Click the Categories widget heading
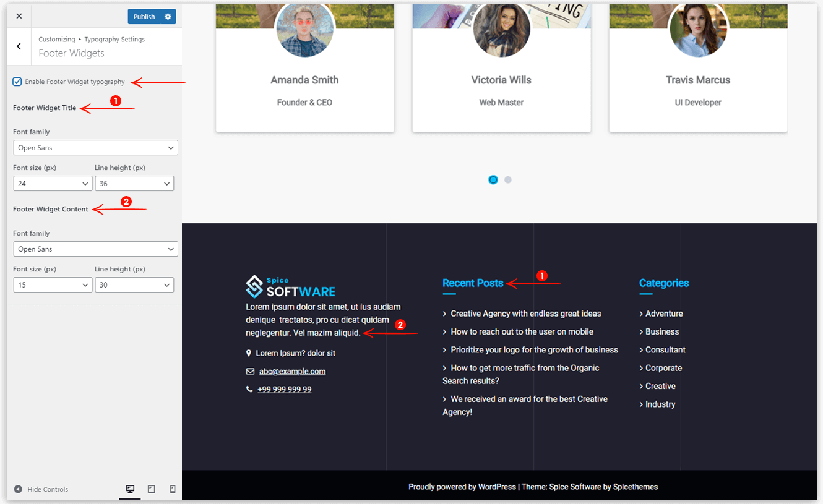The height and width of the screenshot is (504, 823). tap(664, 283)
